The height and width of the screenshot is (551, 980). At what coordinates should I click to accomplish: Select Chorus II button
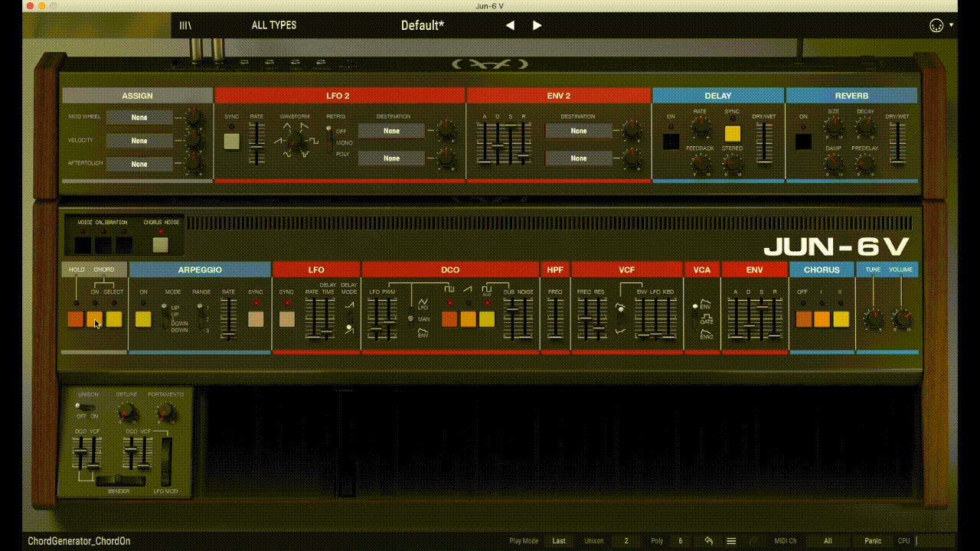pos(841,319)
